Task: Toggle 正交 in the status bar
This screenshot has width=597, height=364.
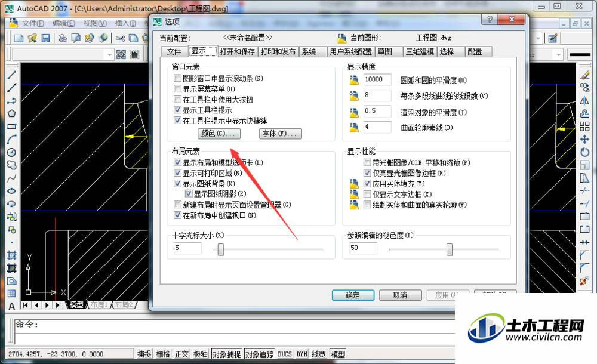Action: point(181,354)
